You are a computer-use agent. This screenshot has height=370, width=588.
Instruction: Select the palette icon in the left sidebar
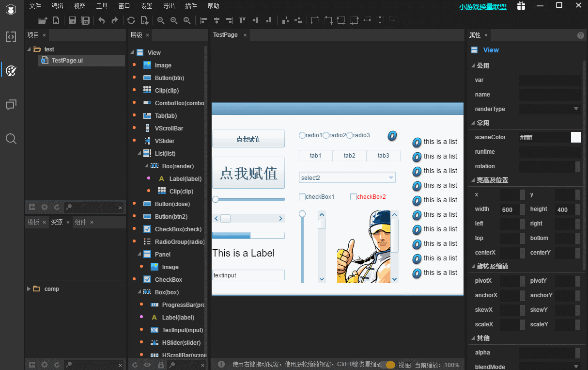(x=11, y=70)
